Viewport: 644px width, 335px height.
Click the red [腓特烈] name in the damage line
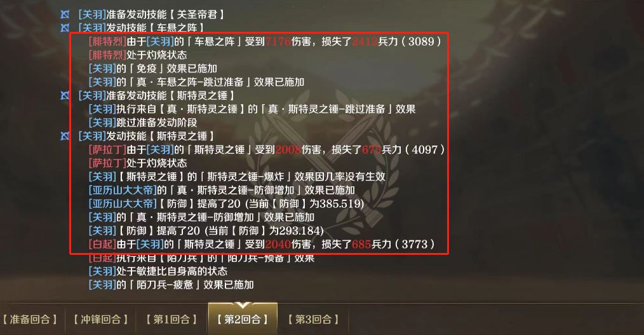107,41
